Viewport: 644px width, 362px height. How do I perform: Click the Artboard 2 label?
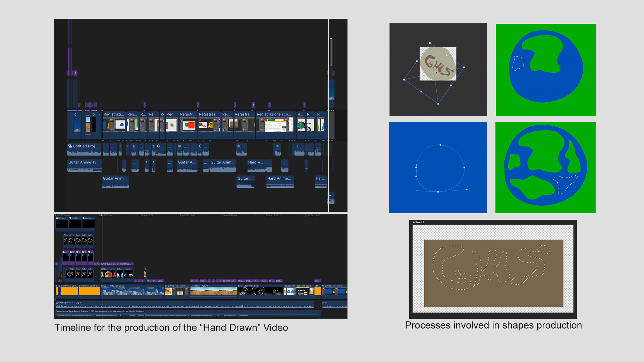[418, 222]
